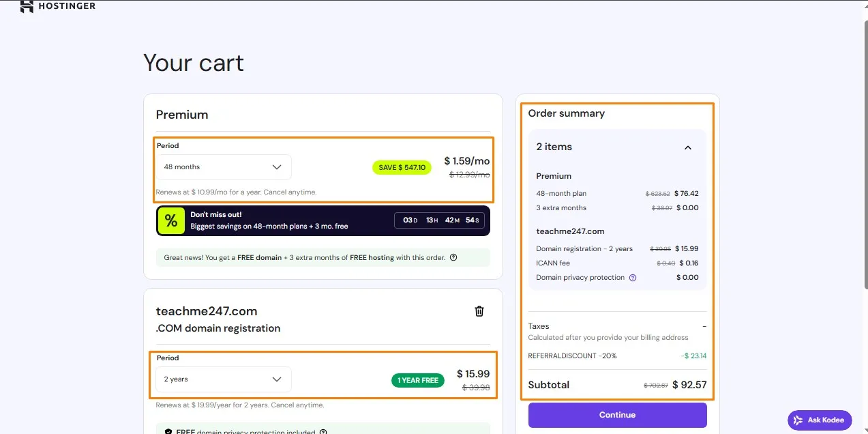This screenshot has width=868, height=434.
Task: Select the REFERRALDISCOUNT -20% row
Action: [x=617, y=356]
